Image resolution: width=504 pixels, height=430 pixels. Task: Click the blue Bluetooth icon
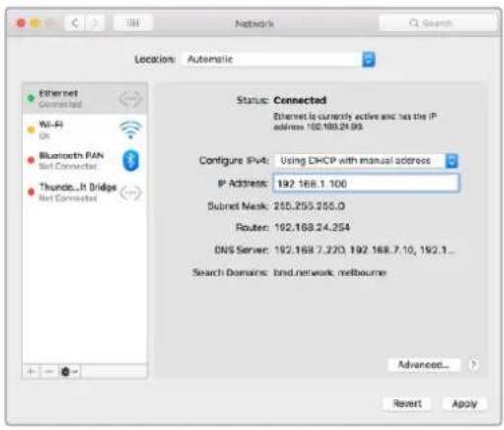(131, 160)
